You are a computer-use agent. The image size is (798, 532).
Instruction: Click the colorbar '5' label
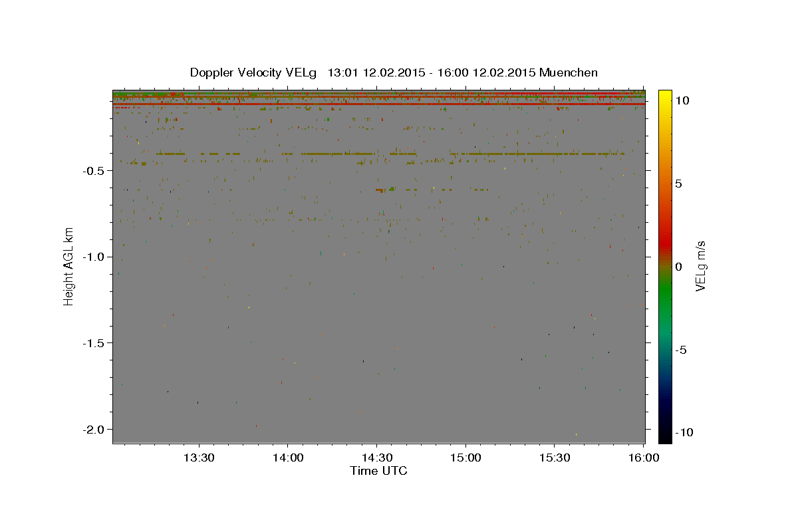click(678, 184)
